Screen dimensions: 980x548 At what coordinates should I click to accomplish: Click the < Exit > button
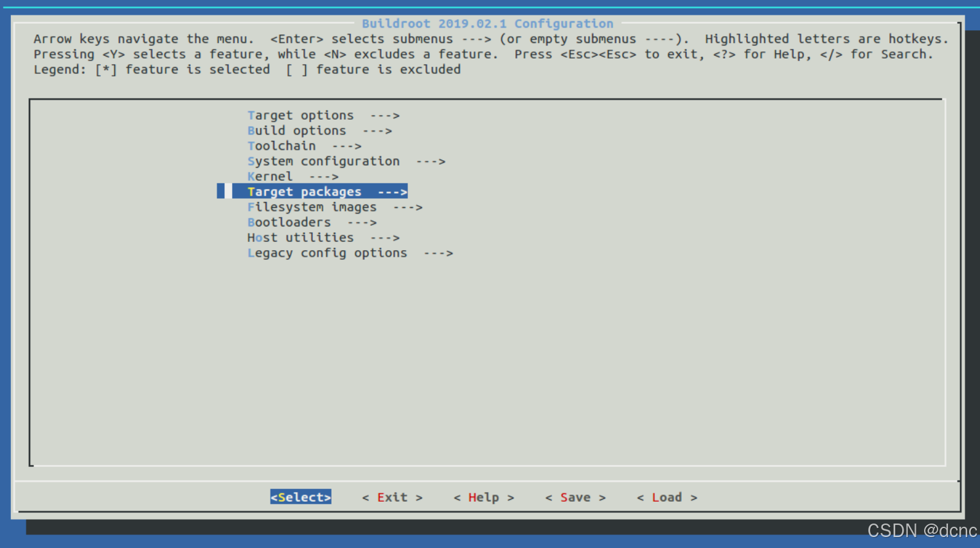[x=392, y=497]
